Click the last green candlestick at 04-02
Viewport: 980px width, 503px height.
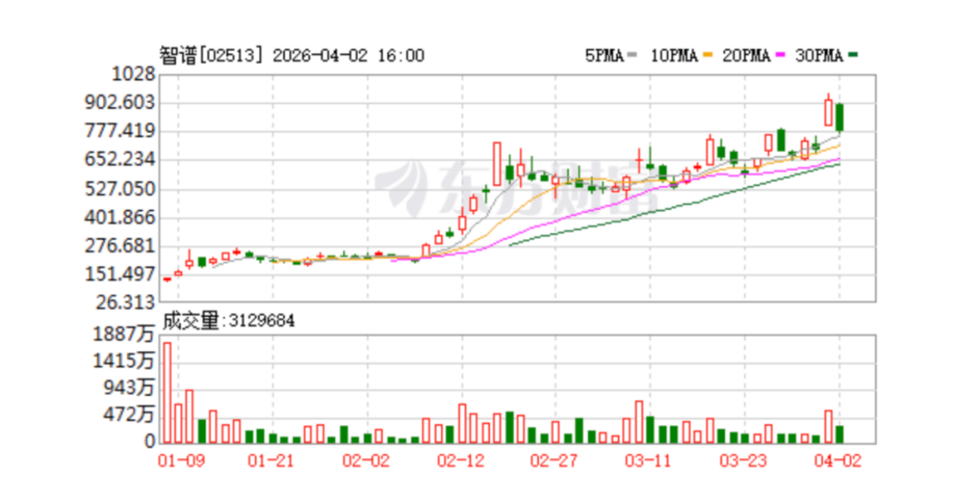click(840, 117)
